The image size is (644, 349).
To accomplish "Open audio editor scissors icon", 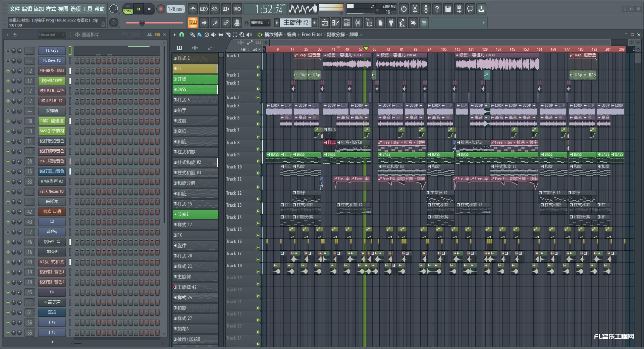I will [x=415, y=9].
